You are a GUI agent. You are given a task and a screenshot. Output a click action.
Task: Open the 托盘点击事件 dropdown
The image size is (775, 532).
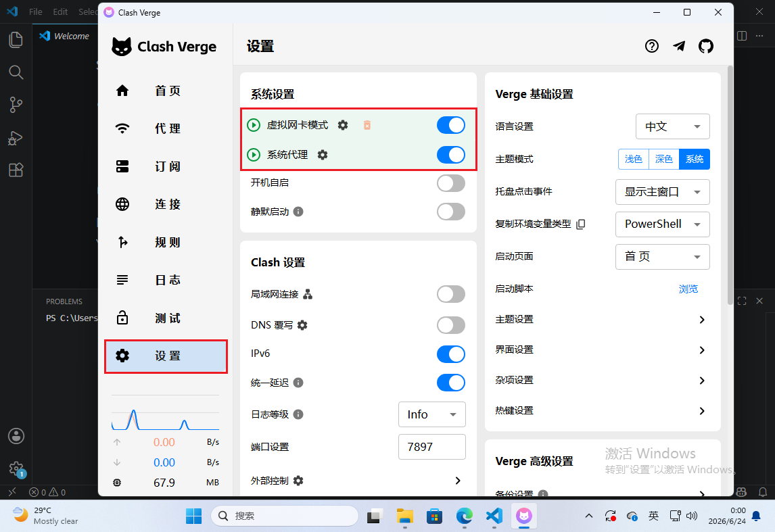662,192
